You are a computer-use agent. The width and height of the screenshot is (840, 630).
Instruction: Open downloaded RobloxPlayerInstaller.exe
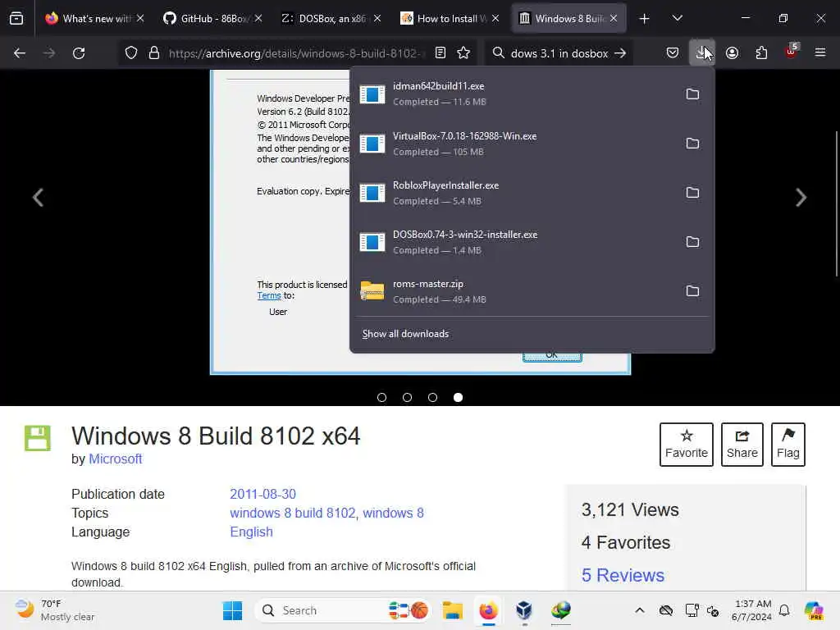pyautogui.click(x=514, y=193)
